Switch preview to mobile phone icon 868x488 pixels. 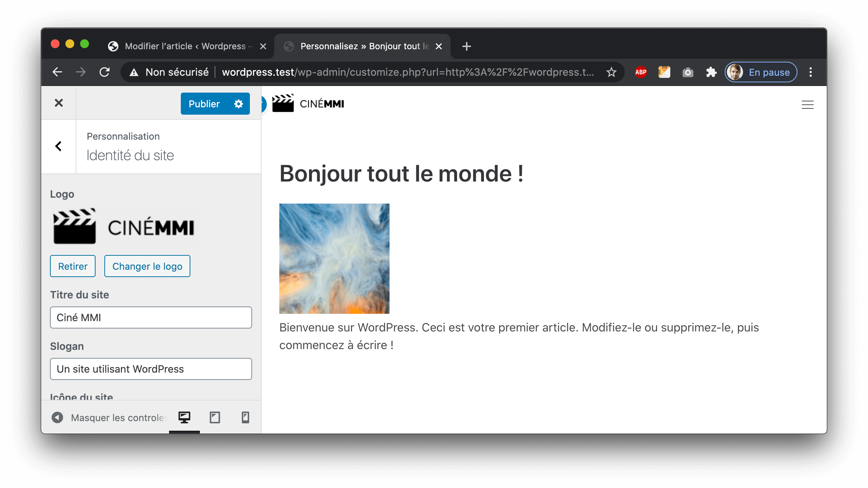click(x=245, y=417)
